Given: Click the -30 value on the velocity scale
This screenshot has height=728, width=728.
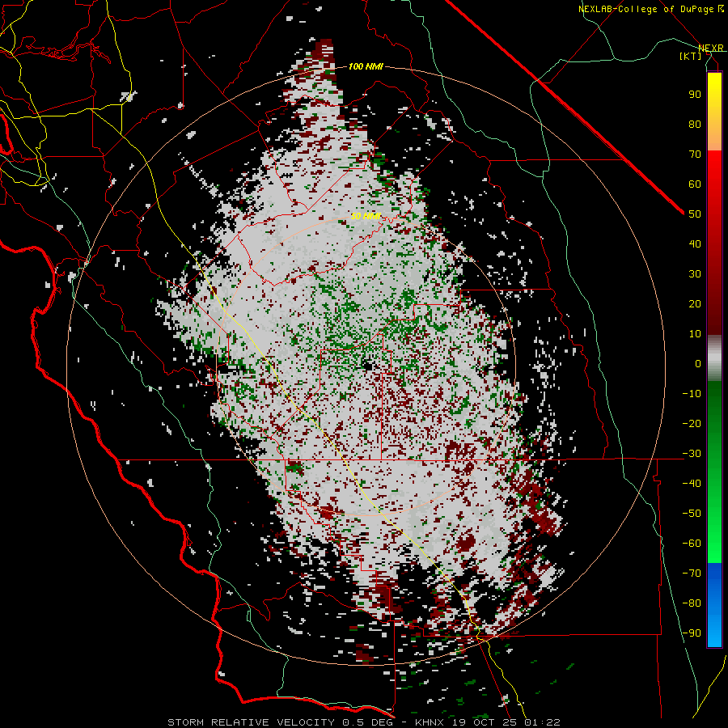Looking at the screenshot, I should (x=692, y=454).
